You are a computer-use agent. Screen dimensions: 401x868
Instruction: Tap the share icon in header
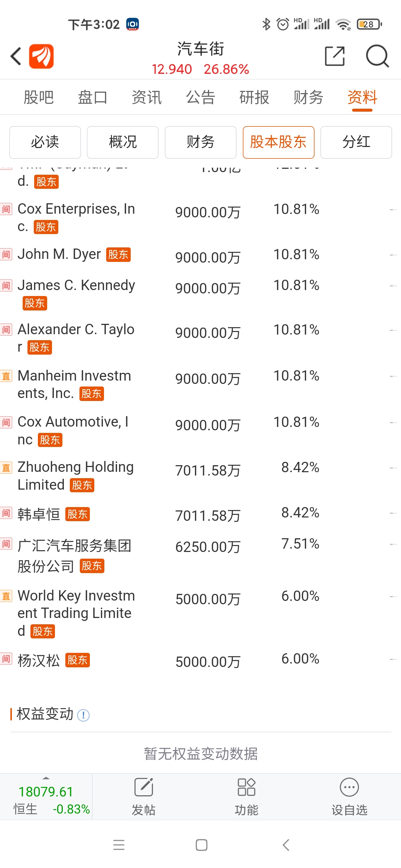[335, 56]
